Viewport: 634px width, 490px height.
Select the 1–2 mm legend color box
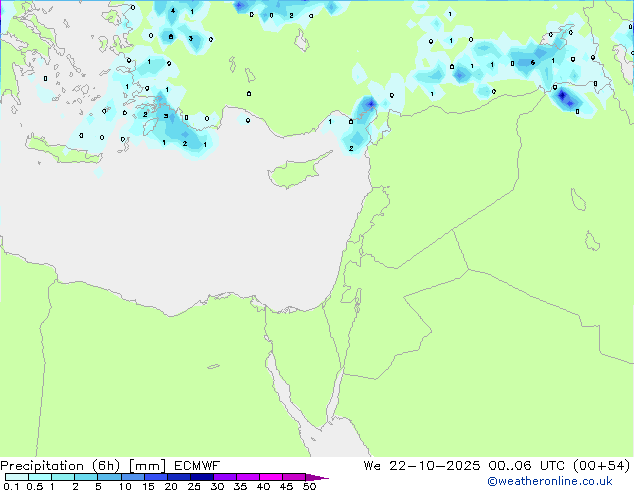point(63,477)
